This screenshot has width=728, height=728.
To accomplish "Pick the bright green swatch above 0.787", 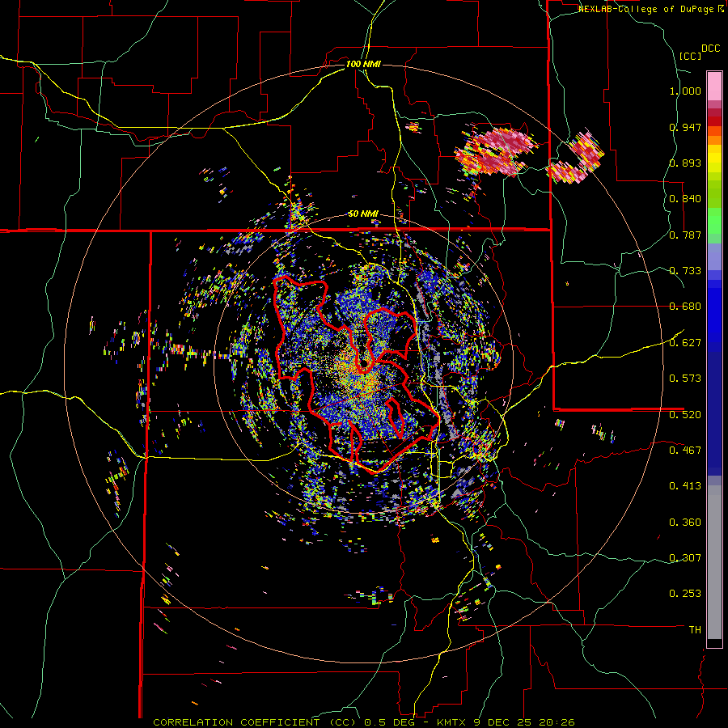I will tap(714, 221).
